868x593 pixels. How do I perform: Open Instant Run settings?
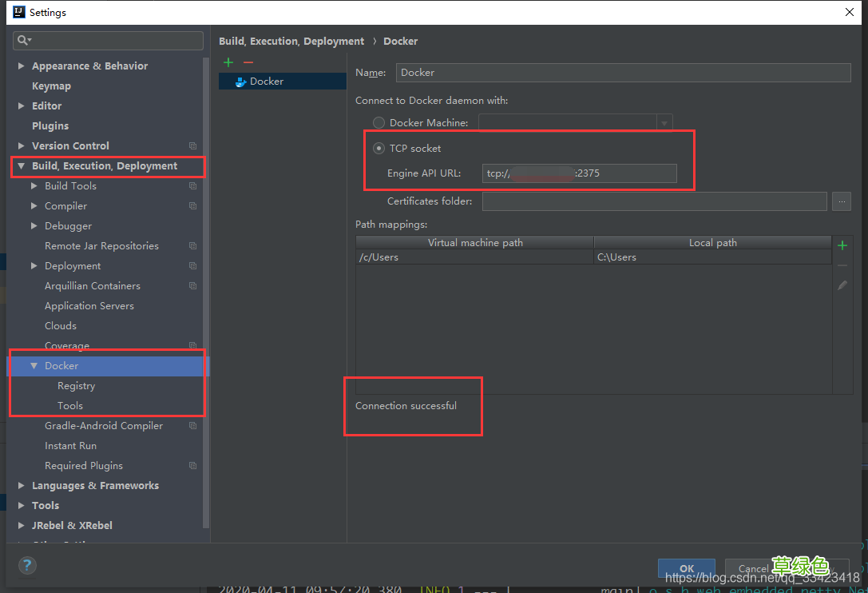[70, 446]
